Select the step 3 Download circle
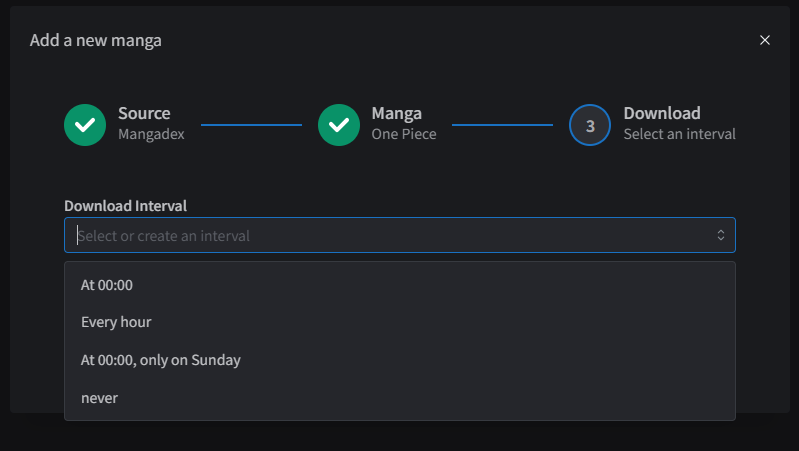799x451 pixels. click(590, 125)
